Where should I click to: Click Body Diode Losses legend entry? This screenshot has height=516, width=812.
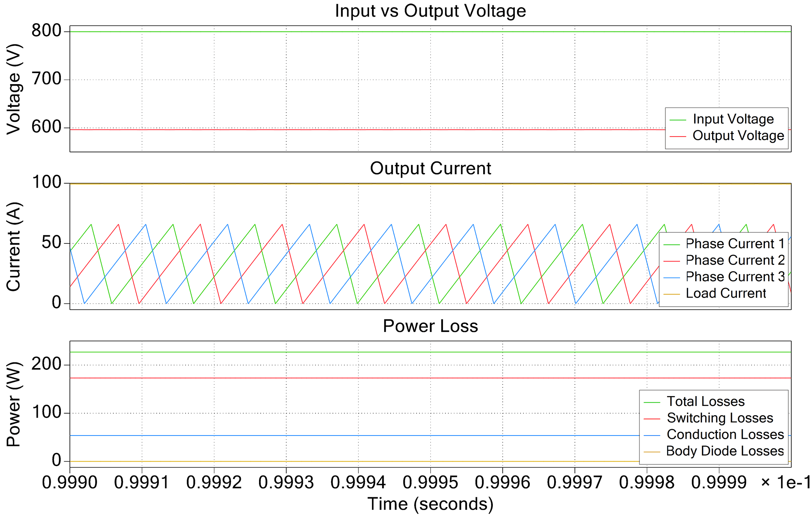coord(725,451)
